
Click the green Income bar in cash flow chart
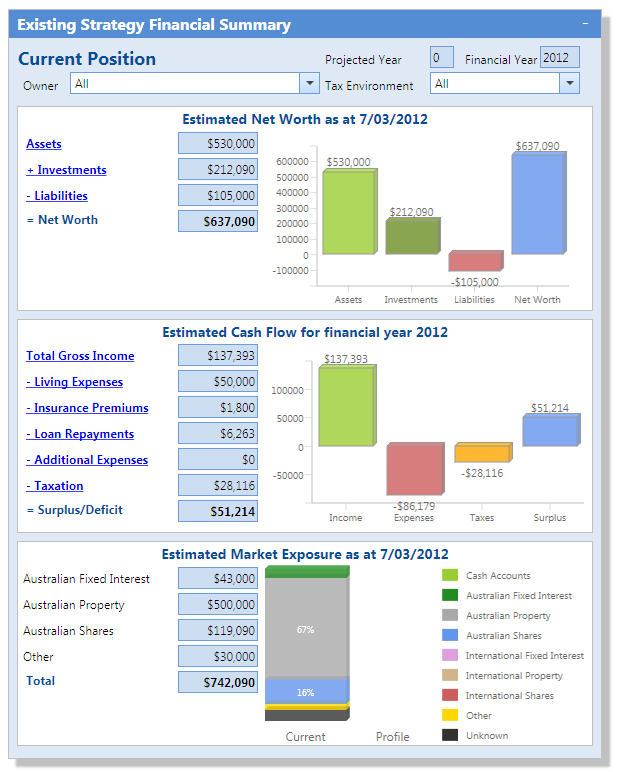347,406
